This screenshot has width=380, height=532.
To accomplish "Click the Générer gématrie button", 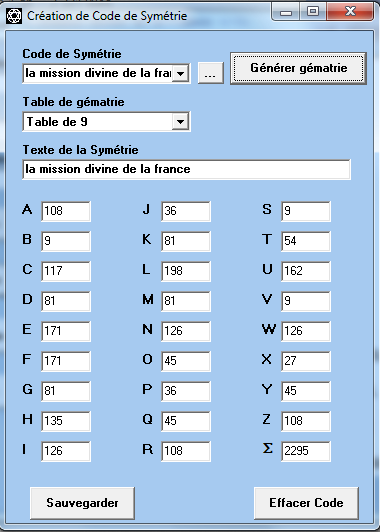I will [x=299, y=68].
